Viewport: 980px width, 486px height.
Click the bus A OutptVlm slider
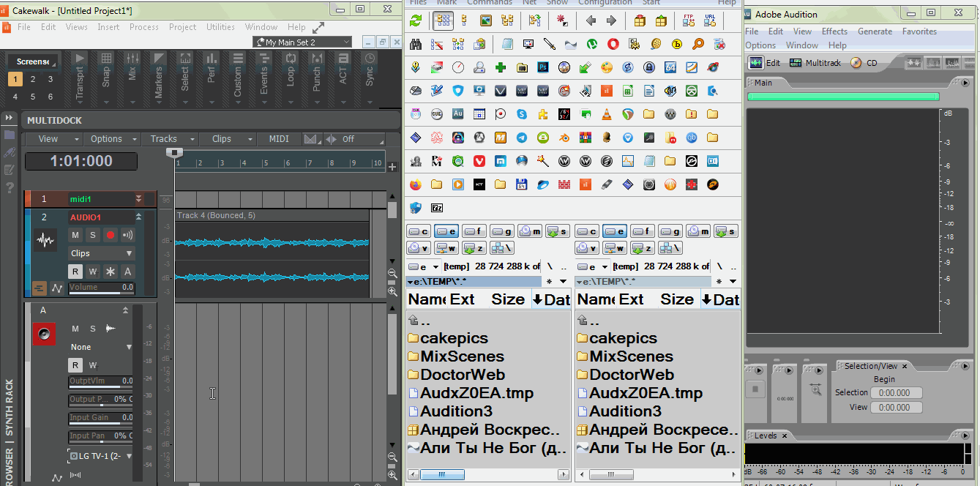(x=101, y=381)
